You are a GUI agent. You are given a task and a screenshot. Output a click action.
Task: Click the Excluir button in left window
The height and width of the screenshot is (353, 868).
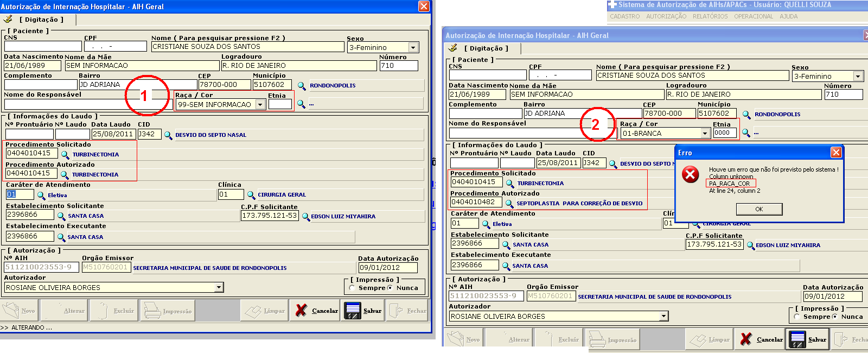tap(114, 311)
